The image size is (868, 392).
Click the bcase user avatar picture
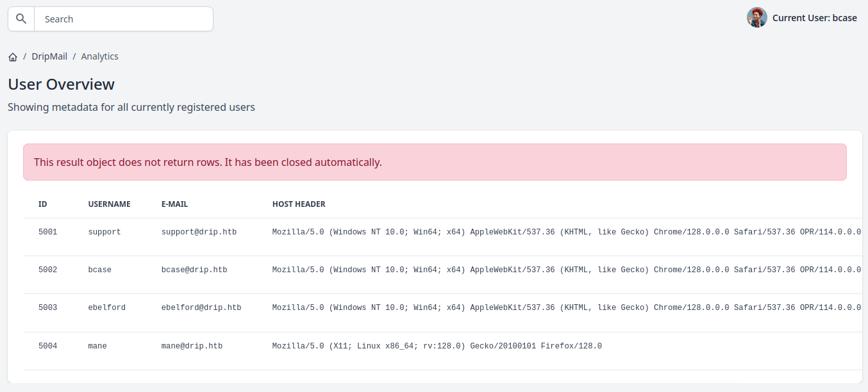(756, 18)
